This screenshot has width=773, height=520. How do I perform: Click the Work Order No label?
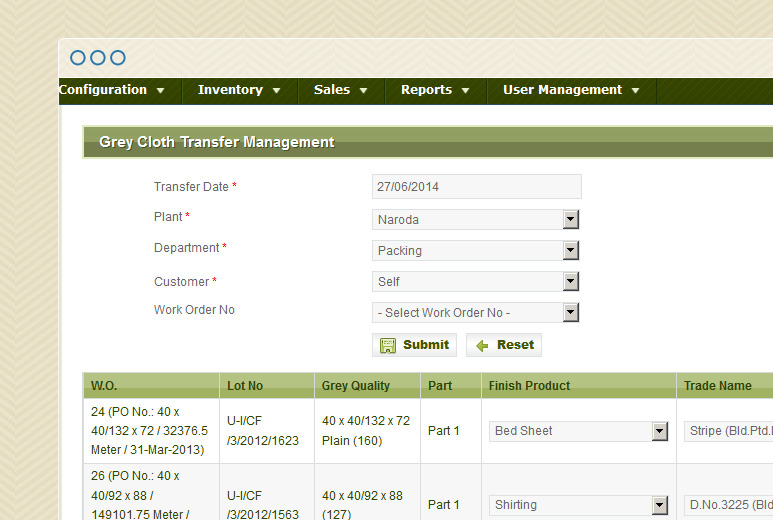pyautogui.click(x=194, y=310)
